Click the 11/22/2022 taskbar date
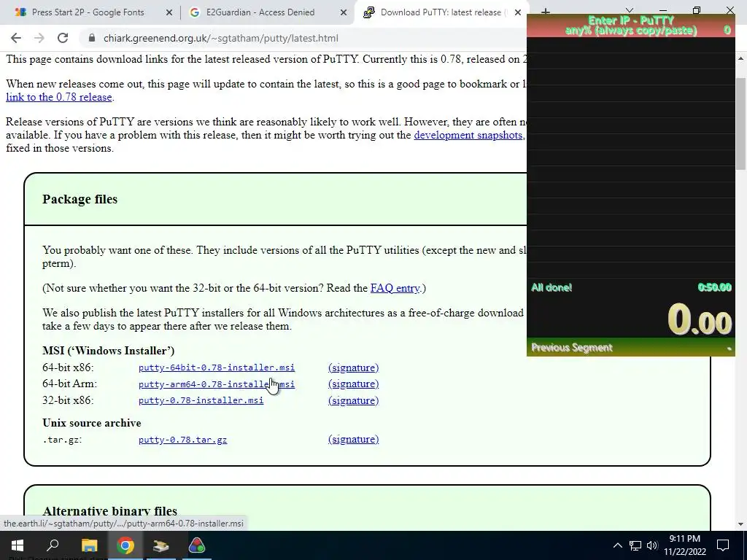 (684, 553)
